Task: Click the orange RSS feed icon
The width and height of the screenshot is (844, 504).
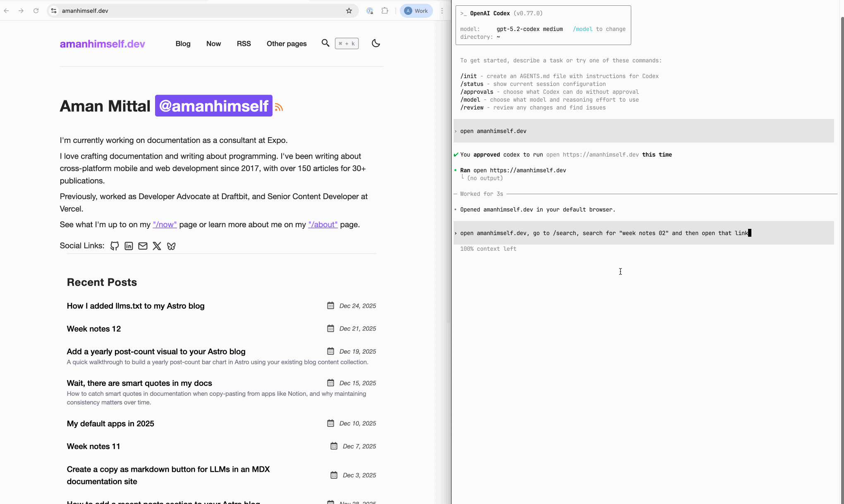Action: tap(279, 107)
